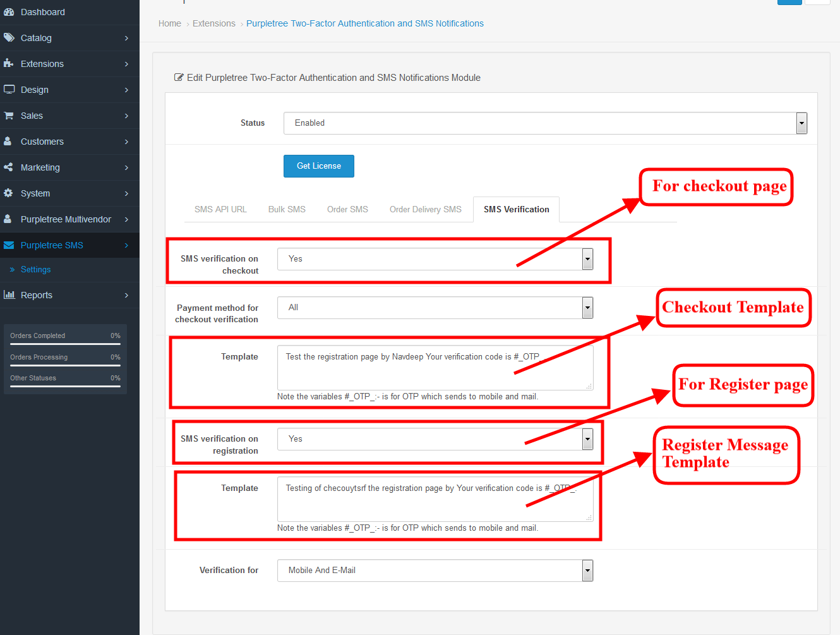Open SMS verification on checkout dropdown
Viewport: 840px width, 635px height.
435,259
